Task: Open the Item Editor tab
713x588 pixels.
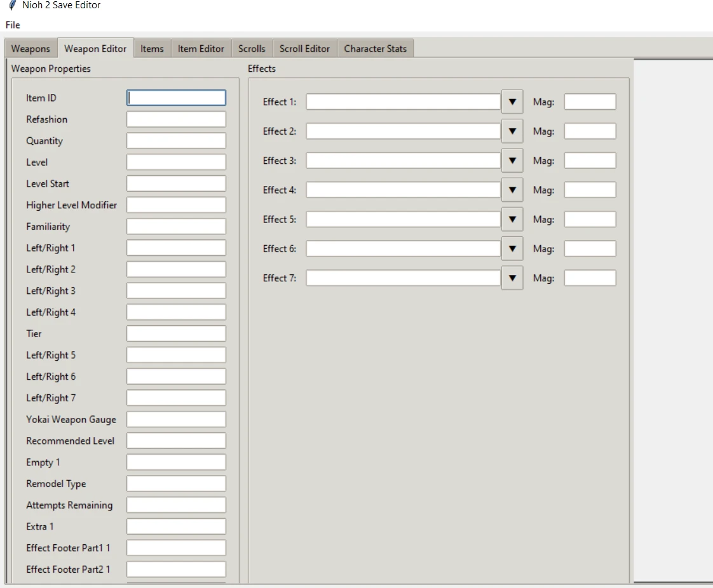Action: pos(201,49)
